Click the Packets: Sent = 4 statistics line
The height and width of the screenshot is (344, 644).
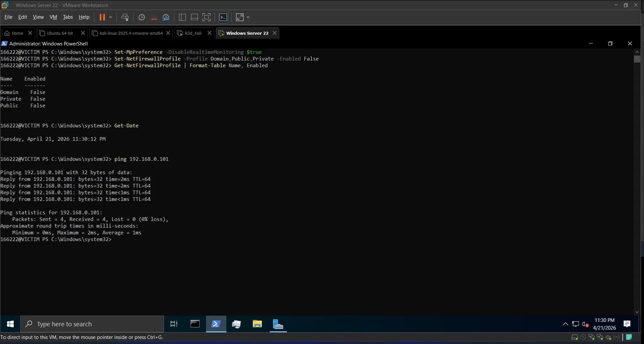90,219
